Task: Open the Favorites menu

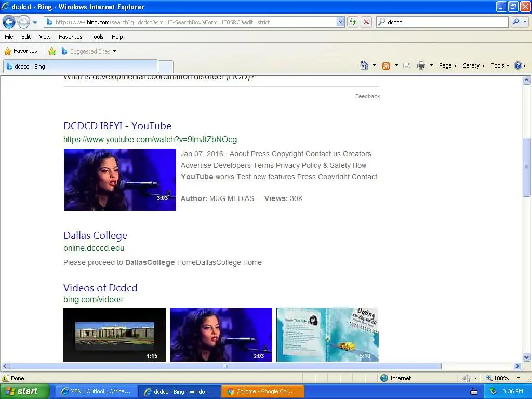Action: coord(70,37)
